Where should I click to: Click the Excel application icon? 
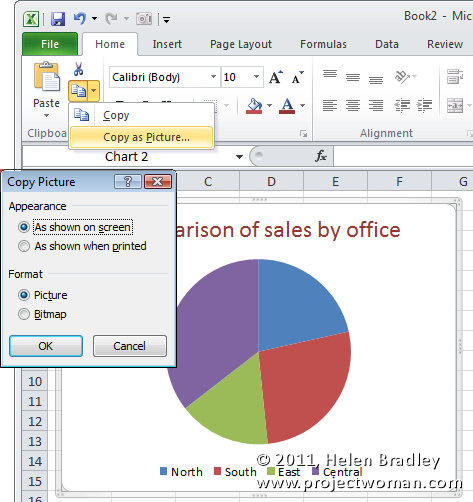pyautogui.click(x=31, y=19)
